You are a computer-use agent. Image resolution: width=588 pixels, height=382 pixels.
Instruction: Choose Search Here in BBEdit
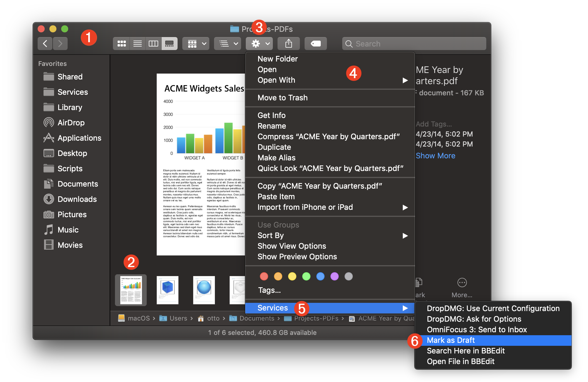493,351
